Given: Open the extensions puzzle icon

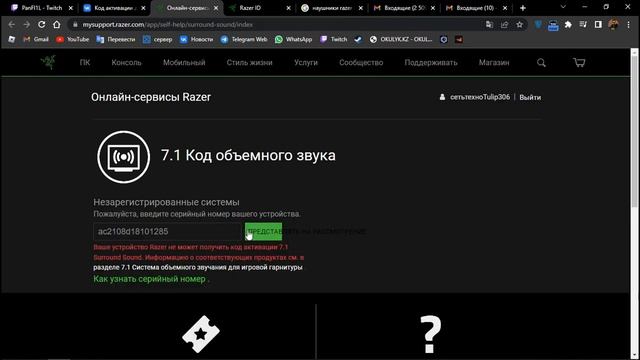Looking at the screenshot, I should (568, 24).
